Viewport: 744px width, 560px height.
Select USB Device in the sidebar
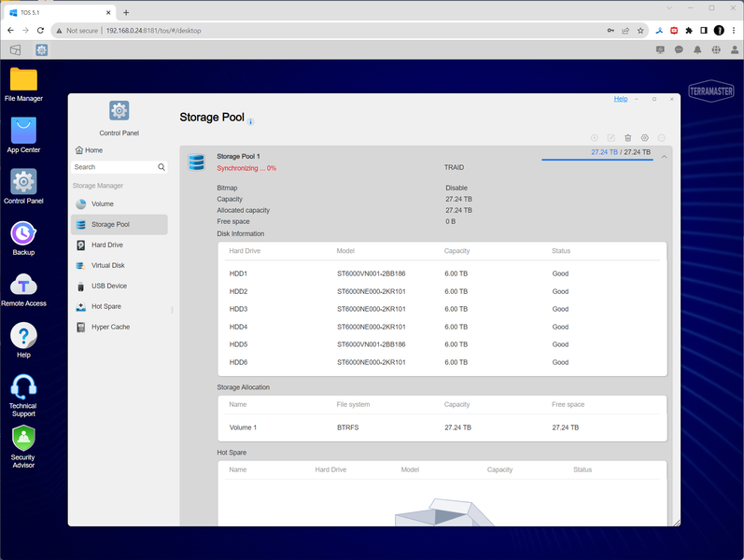coord(119,286)
